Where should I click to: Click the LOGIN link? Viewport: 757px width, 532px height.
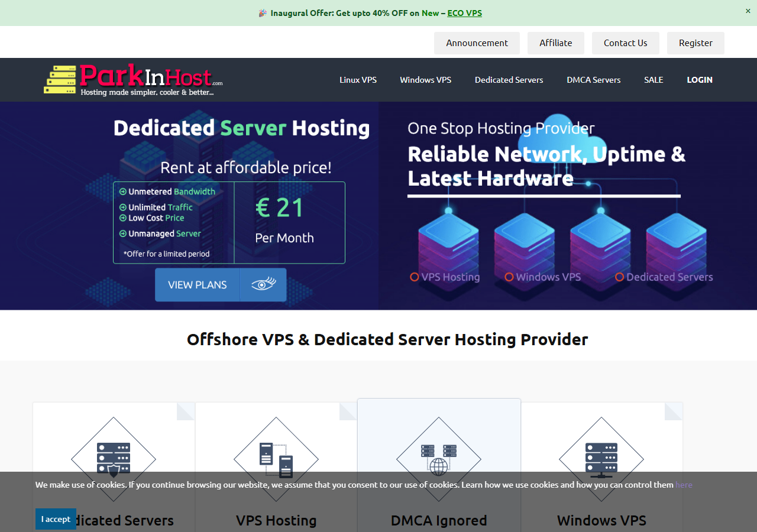700,80
